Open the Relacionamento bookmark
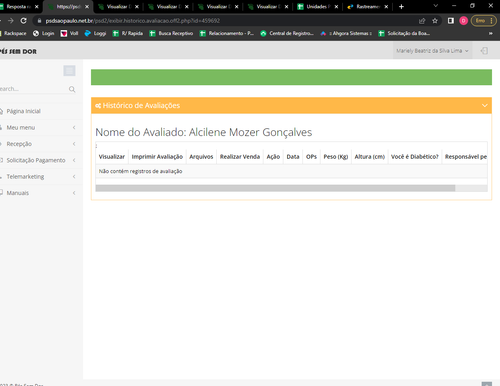The height and width of the screenshot is (386, 500). tap(227, 33)
